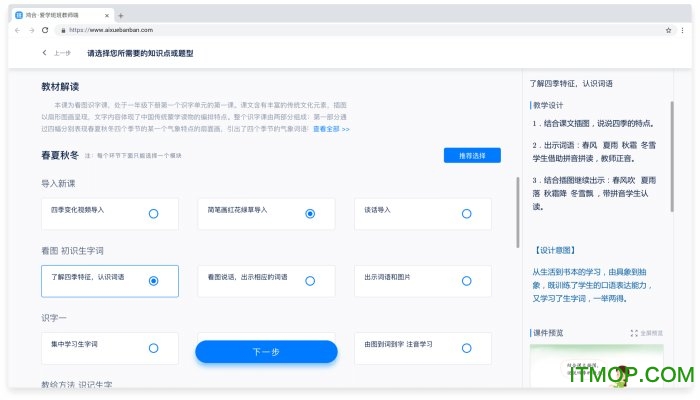Click the 【设计意图】 heading
This screenshot has height=400, width=700.
click(554, 250)
